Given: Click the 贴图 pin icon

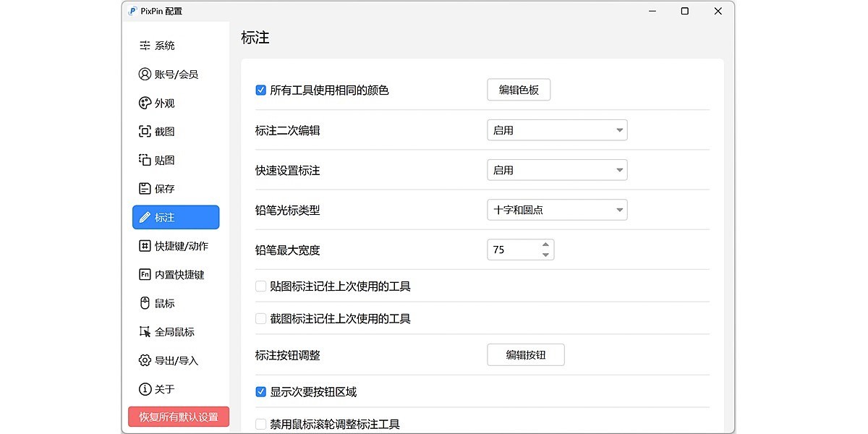Looking at the screenshot, I should coord(145,160).
